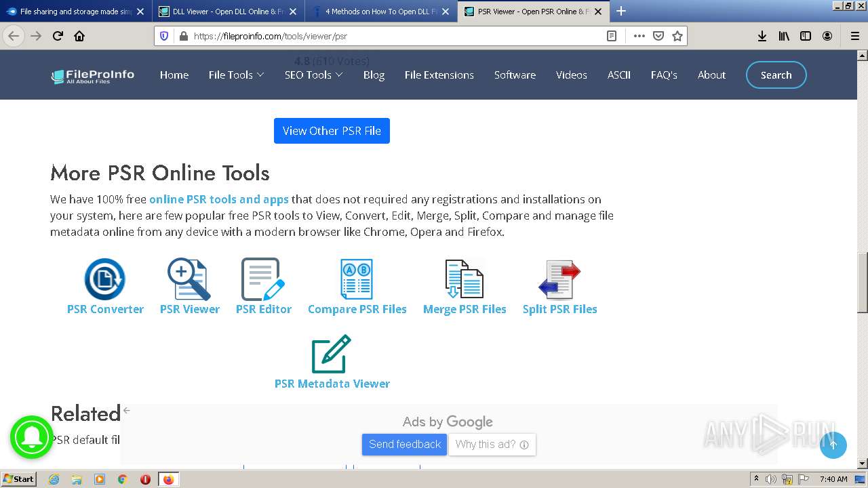Open the Blog menu item
Viewport: 868px width, 488px height.
point(374,75)
